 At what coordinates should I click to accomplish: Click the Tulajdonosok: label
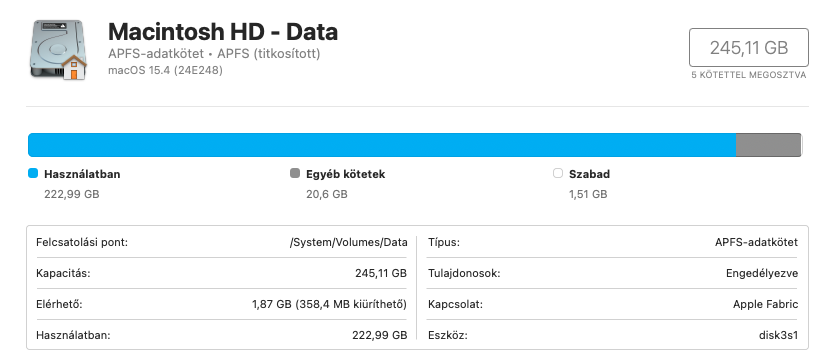[x=464, y=273]
